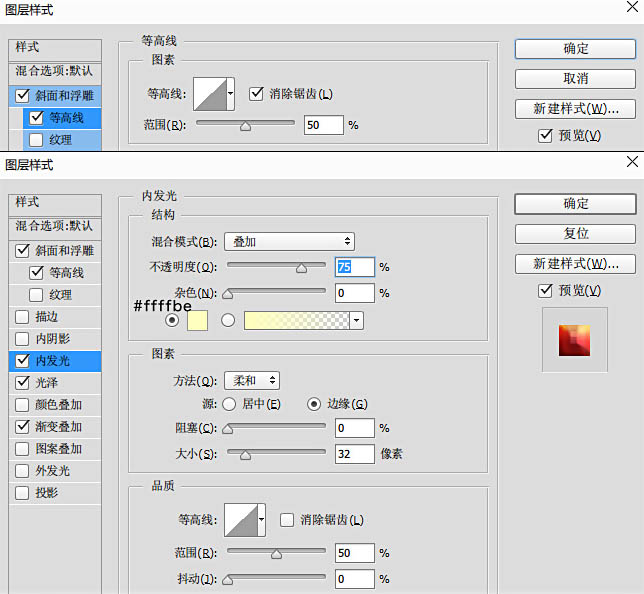The image size is (644, 594).
Task: Click the 阻塞 value field
Action: pos(355,428)
